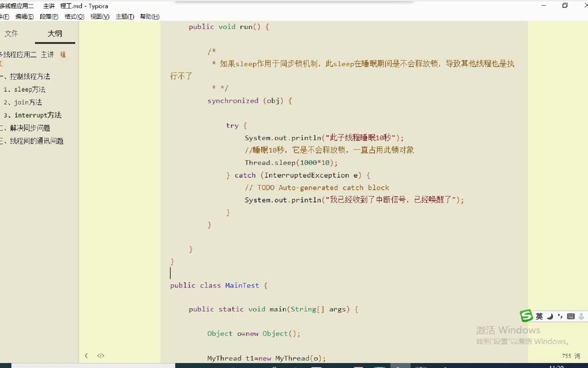Viewport: 588px width, 368px height.
Task: Click 'public class MainTest {' line
Action: point(219,286)
